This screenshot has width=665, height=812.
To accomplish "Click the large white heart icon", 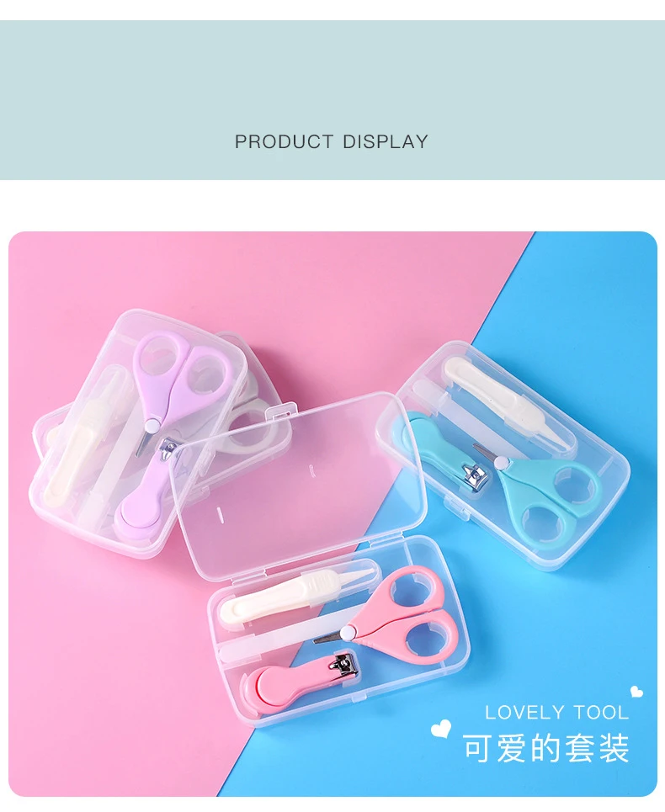I will pos(441,729).
